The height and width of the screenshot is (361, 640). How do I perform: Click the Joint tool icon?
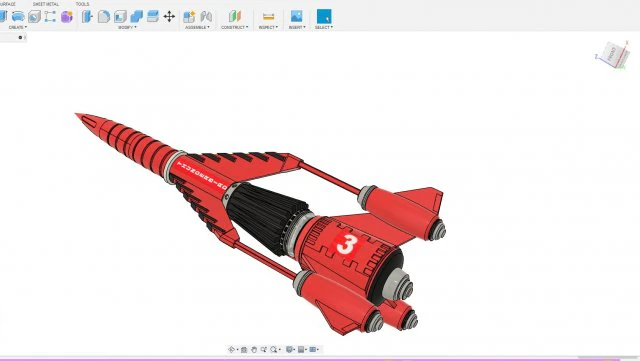[x=206, y=16]
